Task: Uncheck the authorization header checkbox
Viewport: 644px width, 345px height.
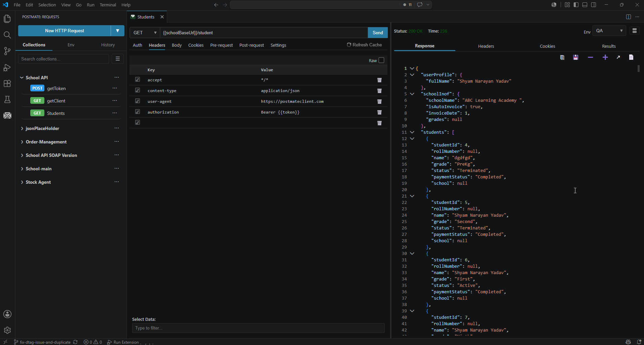Action: click(x=138, y=112)
